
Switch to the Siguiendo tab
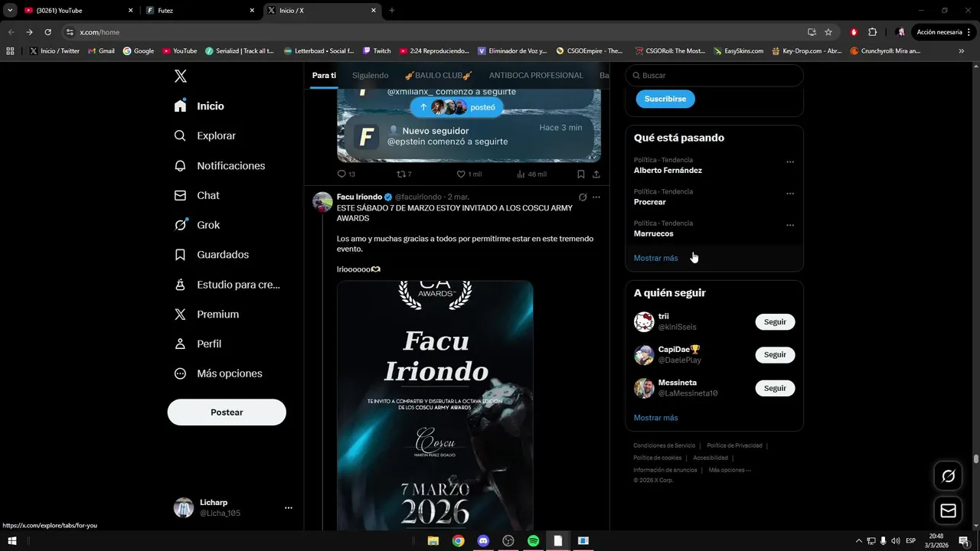370,76
